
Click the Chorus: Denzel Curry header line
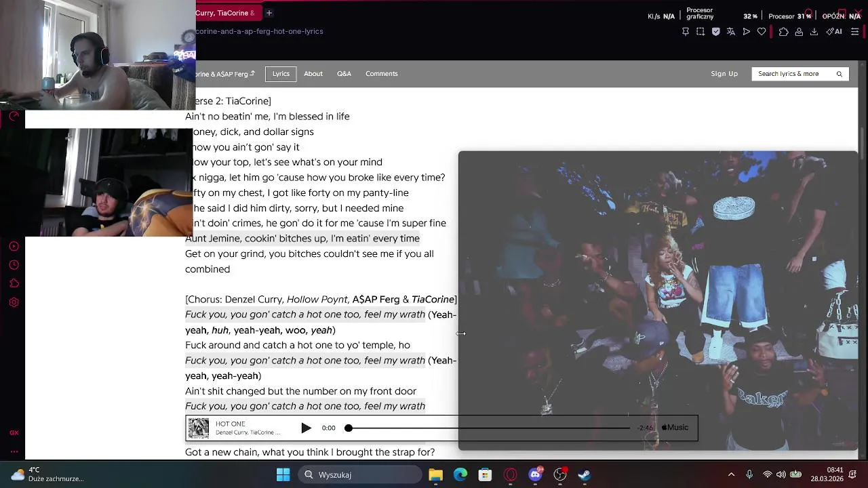321,300
